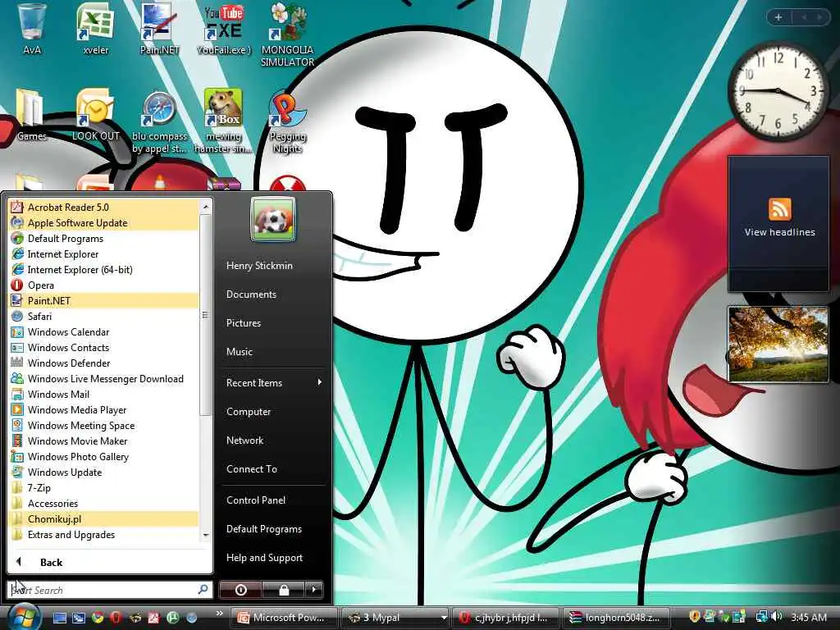Click the Start menu scrollbar down arrow
The width and height of the screenshot is (840, 630).
pos(206,535)
